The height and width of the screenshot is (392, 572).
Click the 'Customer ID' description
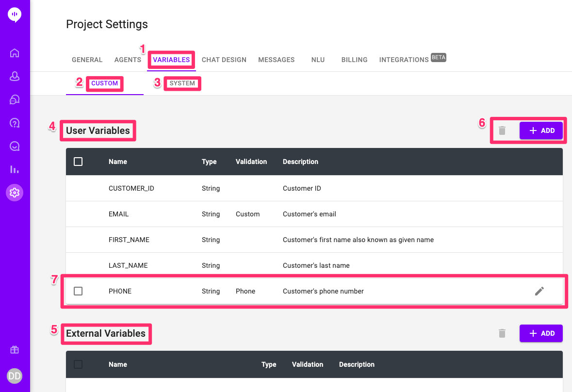(302, 188)
